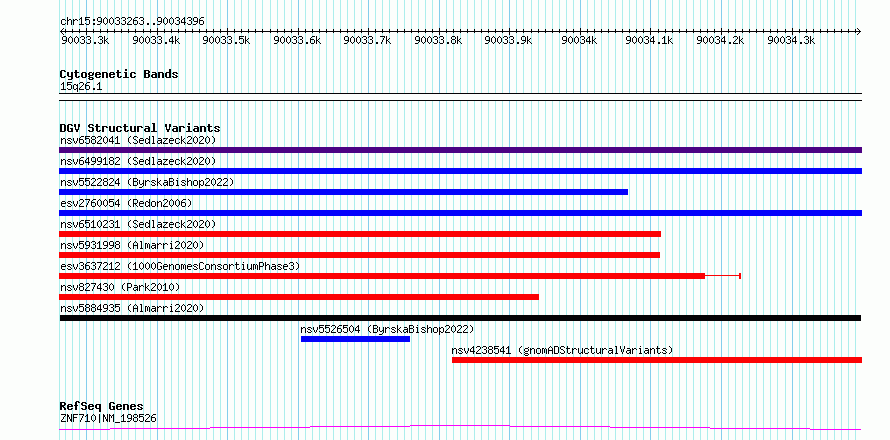Click the Cytogenetic Bands track title
The height and width of the screenshot is (440, 890).
(119, 74)
